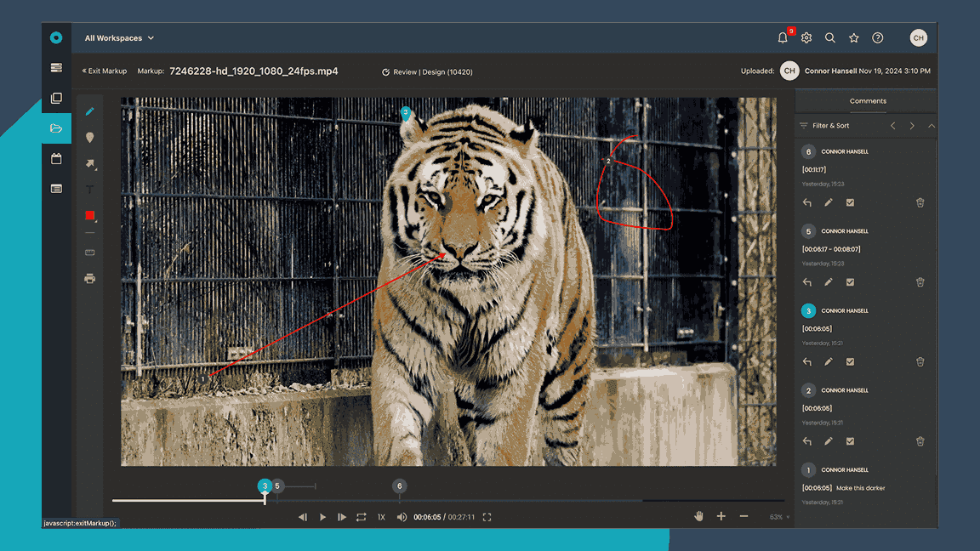
Task: Switch to the Comments tab
Action: [x=867, y=100]
